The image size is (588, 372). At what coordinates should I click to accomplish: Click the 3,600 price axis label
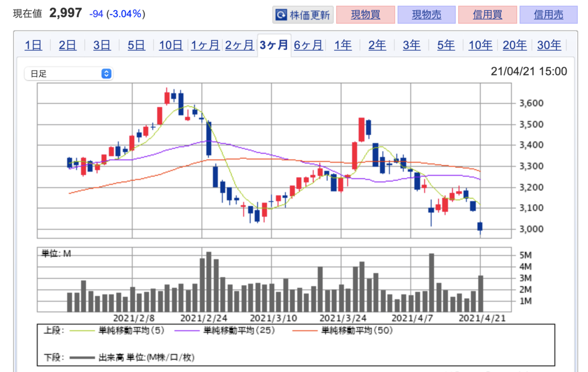tap(531, 103)
